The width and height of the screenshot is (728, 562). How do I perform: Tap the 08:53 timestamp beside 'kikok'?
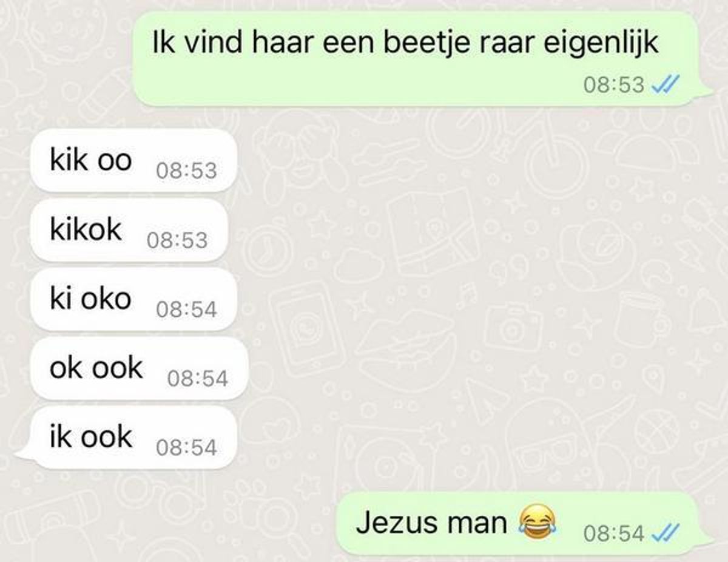177,241
